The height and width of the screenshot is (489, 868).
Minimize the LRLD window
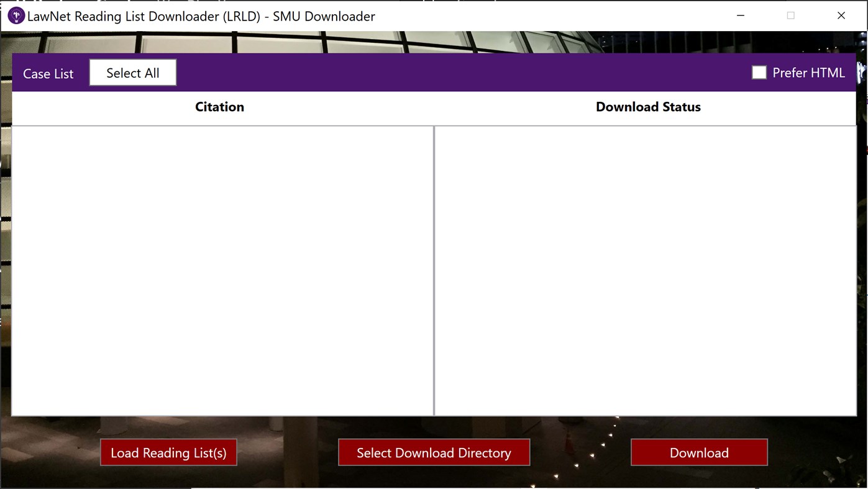click(x=740, y=15)
